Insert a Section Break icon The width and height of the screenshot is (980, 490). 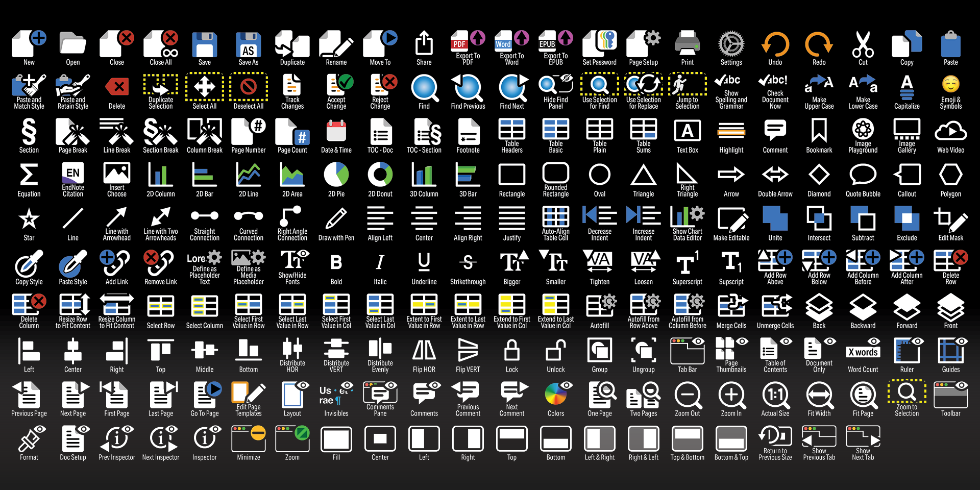[161, 132]
